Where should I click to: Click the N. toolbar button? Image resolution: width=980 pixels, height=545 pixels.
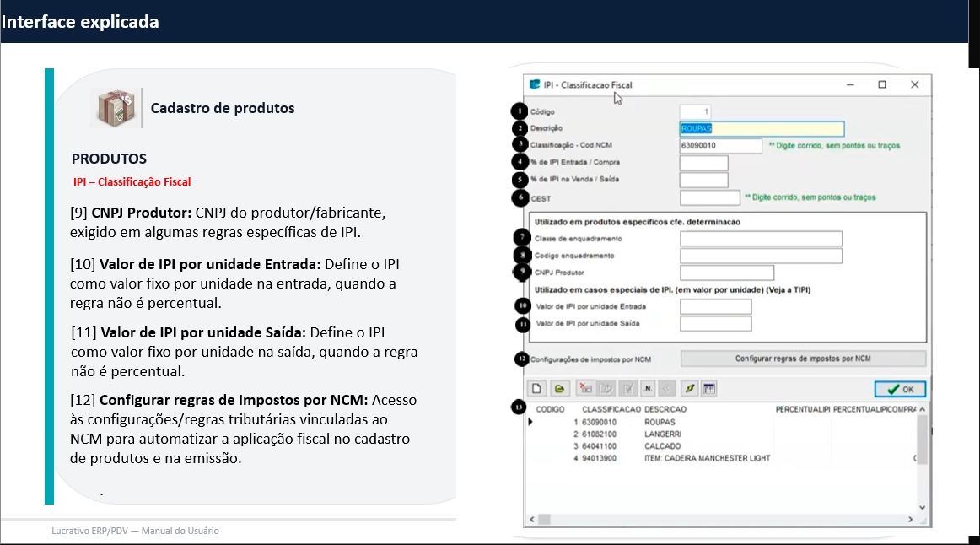click(648, 389)
